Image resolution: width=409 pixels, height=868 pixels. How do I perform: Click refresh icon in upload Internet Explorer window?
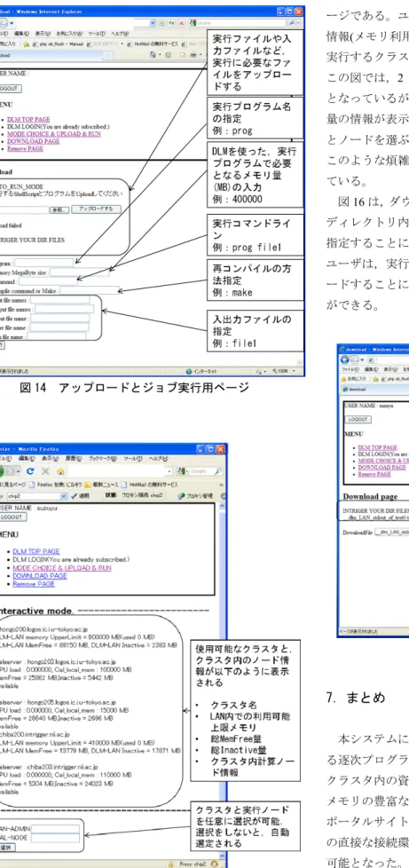pyautogui.click(x=170, y=24)
